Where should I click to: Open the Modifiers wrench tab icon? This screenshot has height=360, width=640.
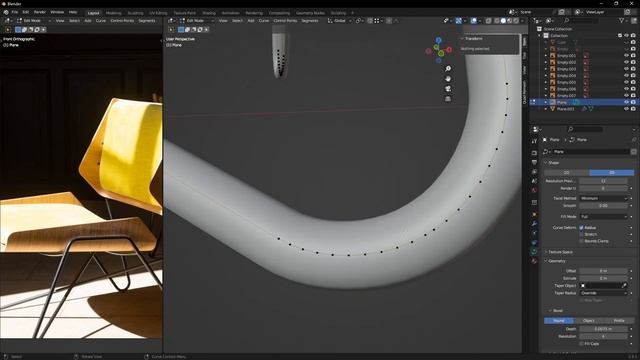[534, 224]
